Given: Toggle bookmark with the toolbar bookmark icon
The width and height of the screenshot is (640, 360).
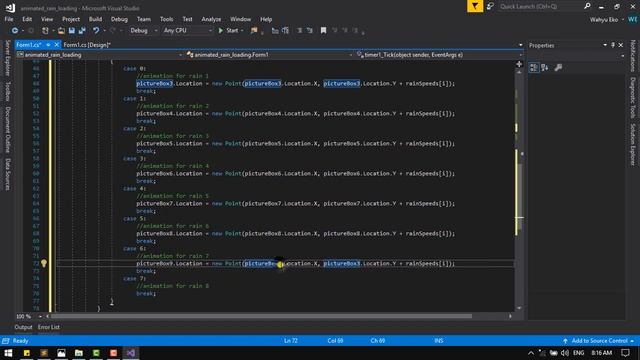Looking at the screenshot, I should coord(323,31).
